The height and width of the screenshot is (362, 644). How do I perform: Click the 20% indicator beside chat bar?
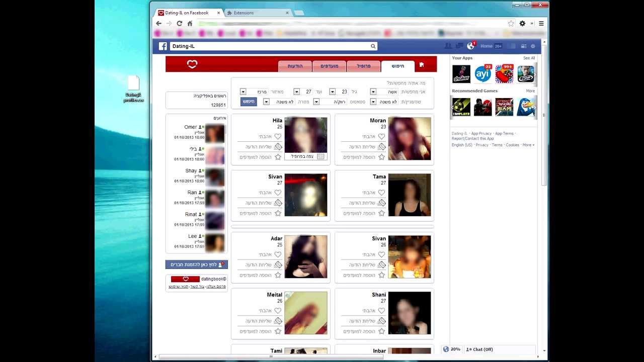click(452, 349)
